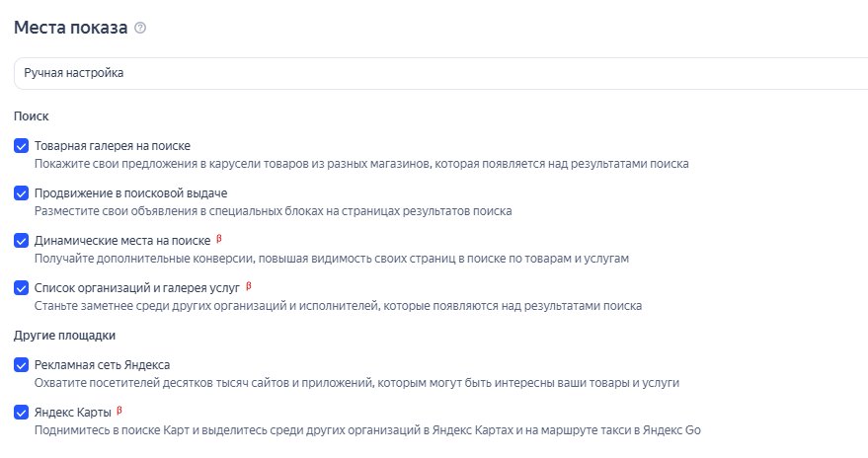Click the Товарная галерея на поиске label text
The height and width of the screenshot is (458, 868).
(x=112, y=146)
